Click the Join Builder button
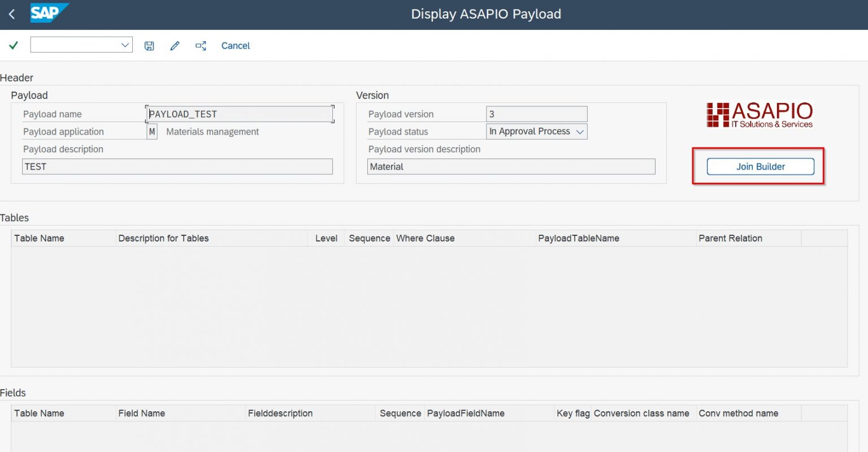 pos(759,166)
